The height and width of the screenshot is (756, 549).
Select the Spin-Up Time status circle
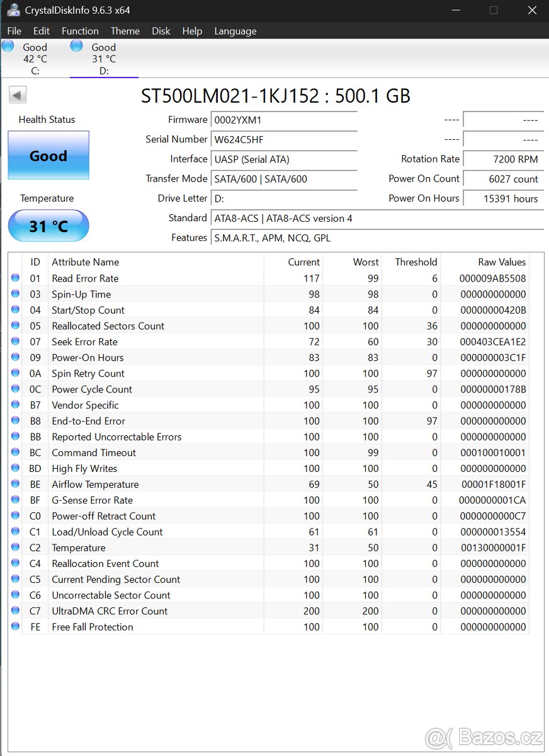(15, 294)
